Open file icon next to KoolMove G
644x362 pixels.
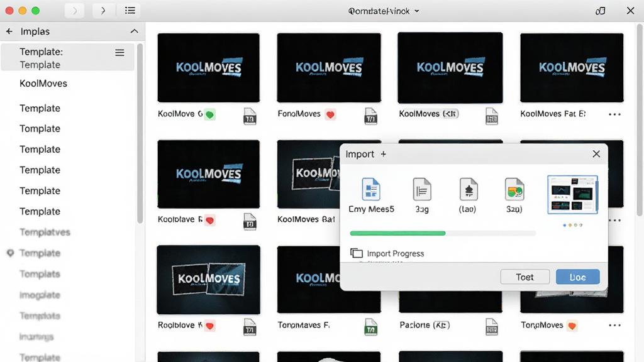250,116
